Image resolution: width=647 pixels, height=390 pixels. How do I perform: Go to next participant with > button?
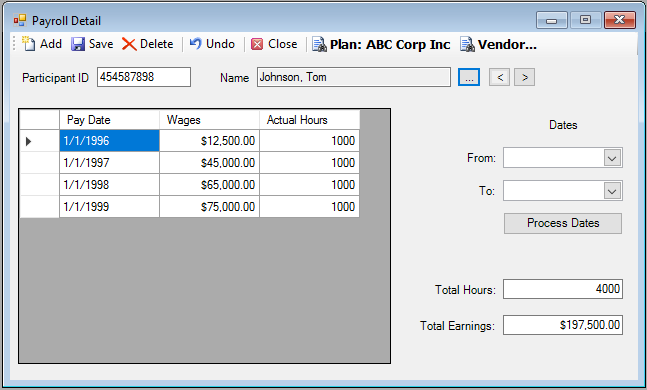(x=524, y=77)
